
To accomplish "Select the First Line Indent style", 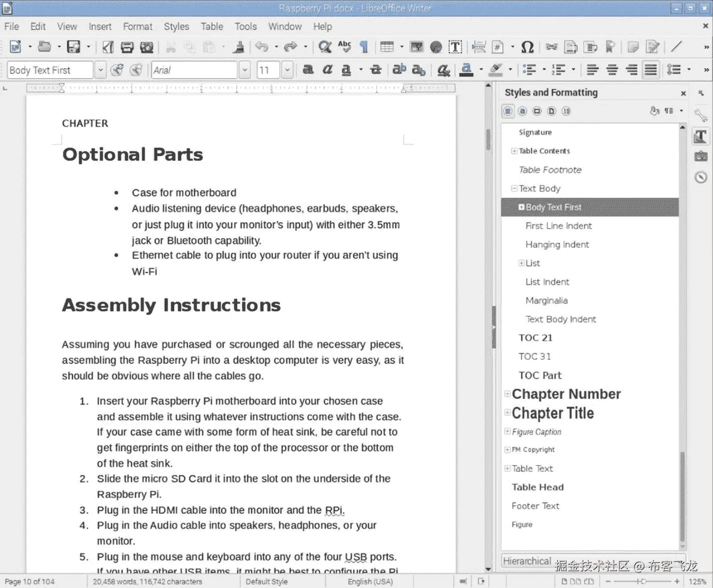I will pos(558,226).
